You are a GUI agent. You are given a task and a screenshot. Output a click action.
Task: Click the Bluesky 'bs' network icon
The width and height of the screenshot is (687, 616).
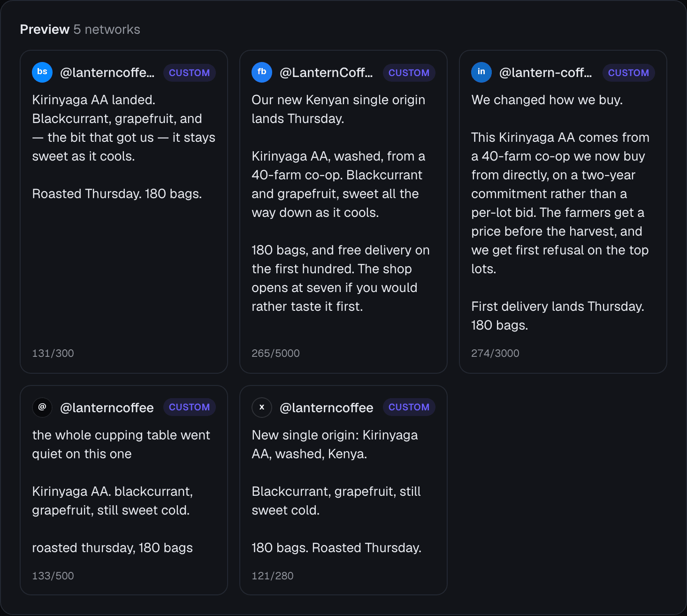42,72
